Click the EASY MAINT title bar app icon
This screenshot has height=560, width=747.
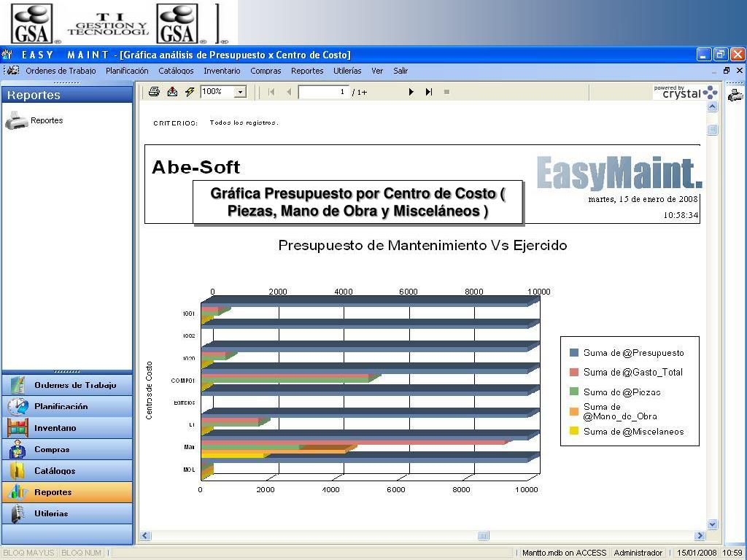tap(7, 55)
